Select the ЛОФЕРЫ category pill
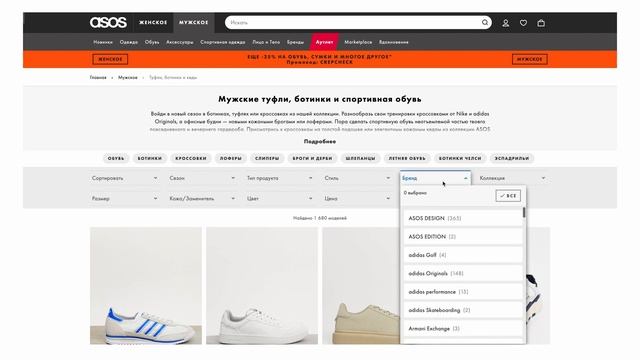The image size is (640, 360). pyautogui.click(x=231, y=158)
